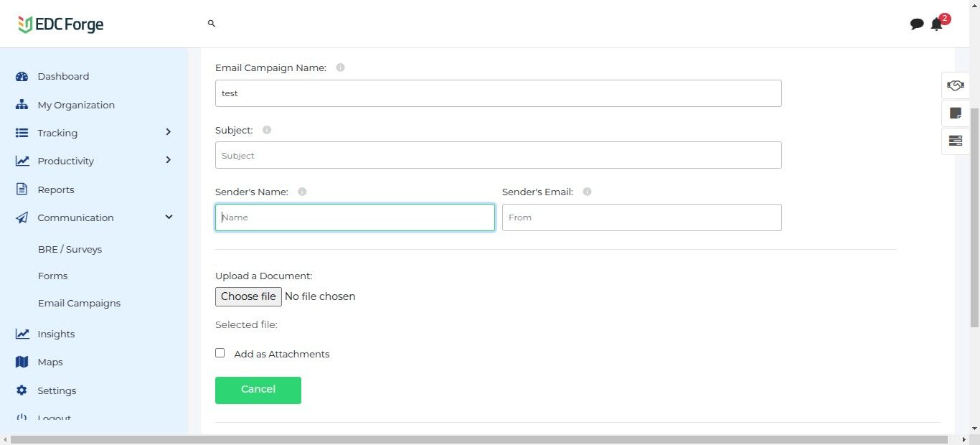The height and width of the screenshot is (445, 980).
Task: Enable the Add as Attachments checkbox
Action: click(220, 353)
